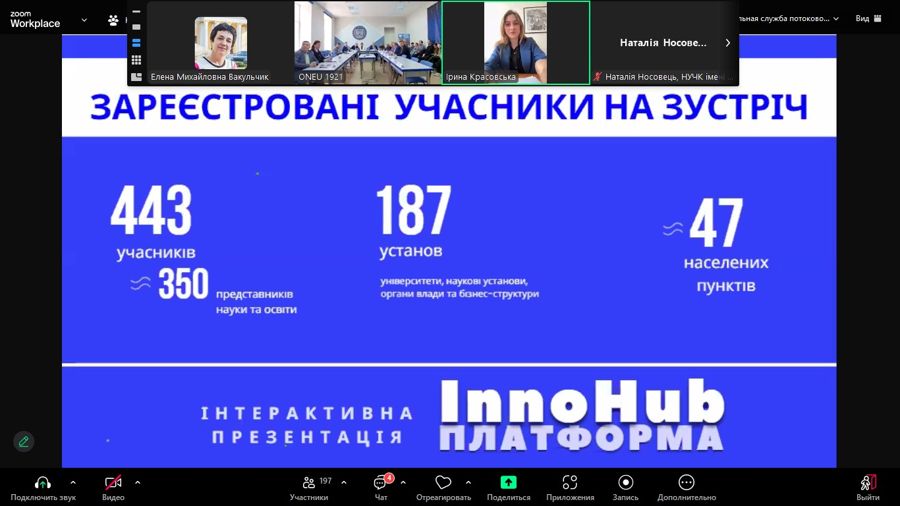
Task: Expand participants options arrow beside Участники
Action: coord(344,483)
